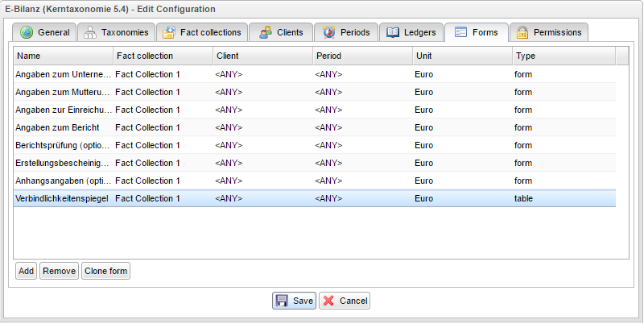Select the 'Erstellungsbescheinig...' row
Viewport: 644px width, 324px height.
point(315,163)
